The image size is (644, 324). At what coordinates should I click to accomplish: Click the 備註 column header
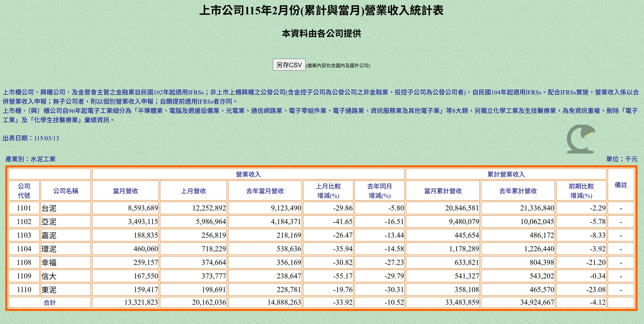tap(621, 185)
